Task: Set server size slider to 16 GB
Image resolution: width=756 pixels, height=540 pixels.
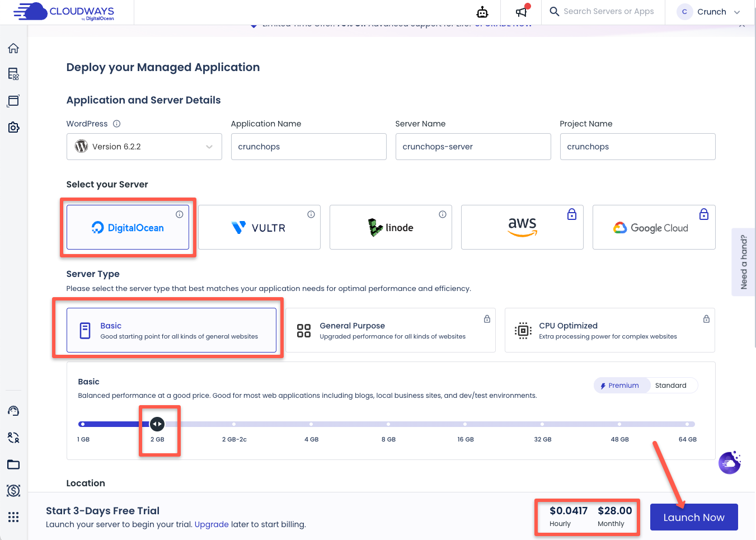Action: pos(465,424)
